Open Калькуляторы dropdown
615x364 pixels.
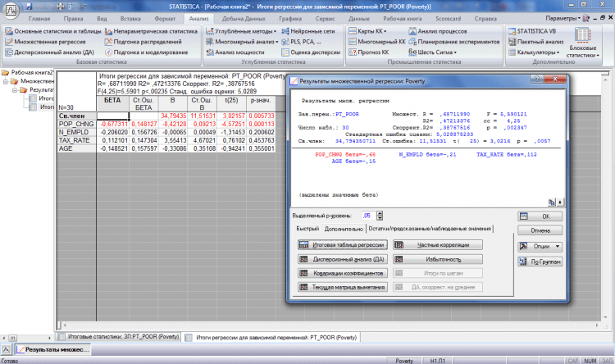[534, 52]
